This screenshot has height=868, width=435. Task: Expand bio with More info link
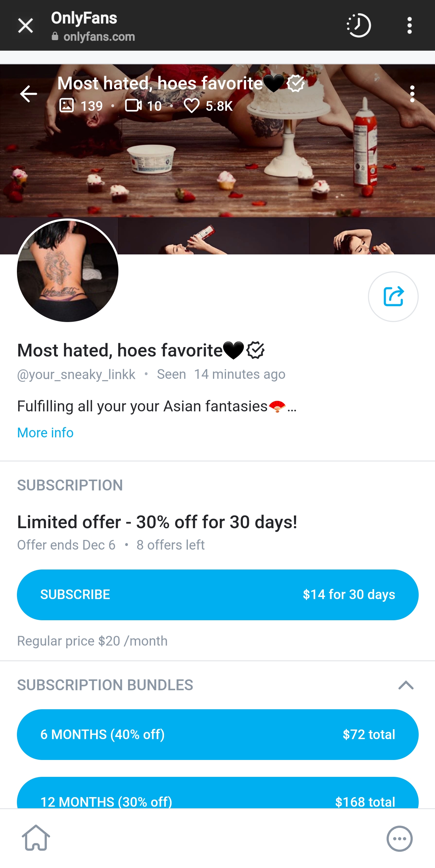click(45, 433)
